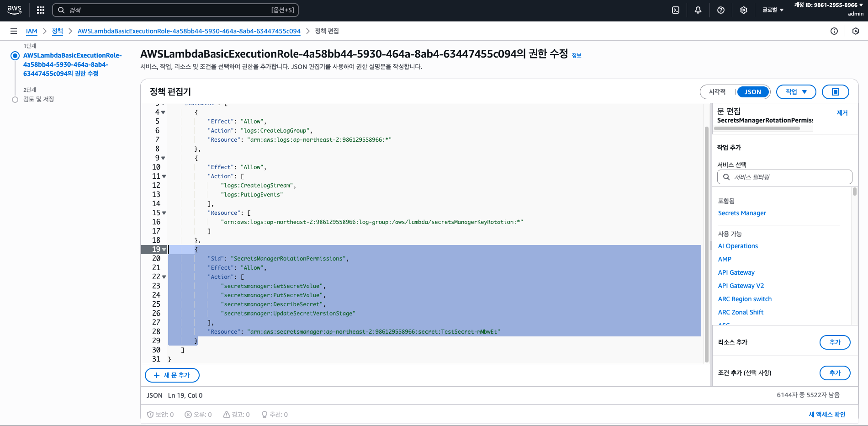Select the step 1 radio indicator
This screenshot has height=426, width=868.
point(15,56)
